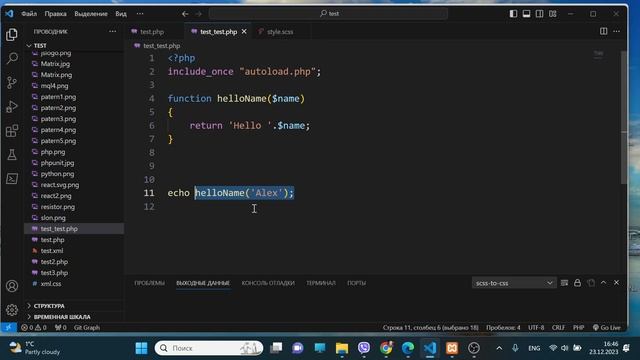Open Run and Debug view
The image size is (640, 360).
12,107
